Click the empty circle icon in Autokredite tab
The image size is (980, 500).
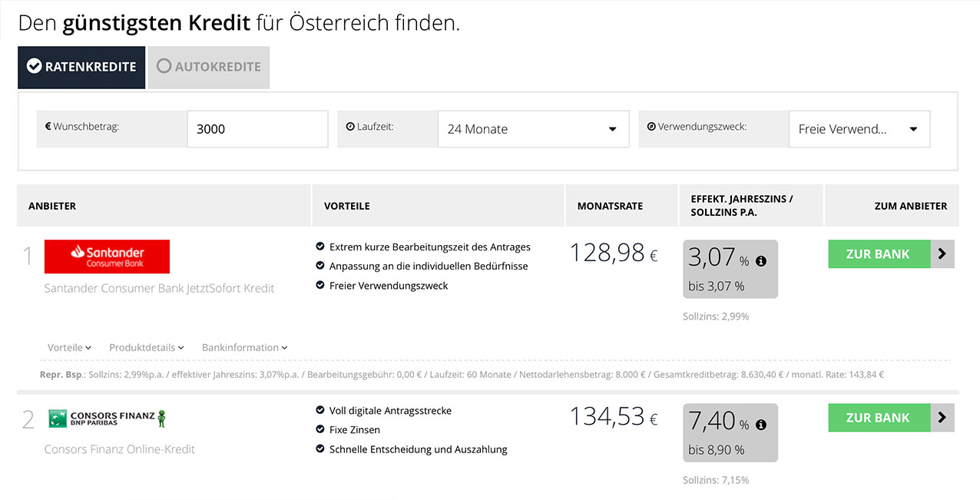[164, 66]
